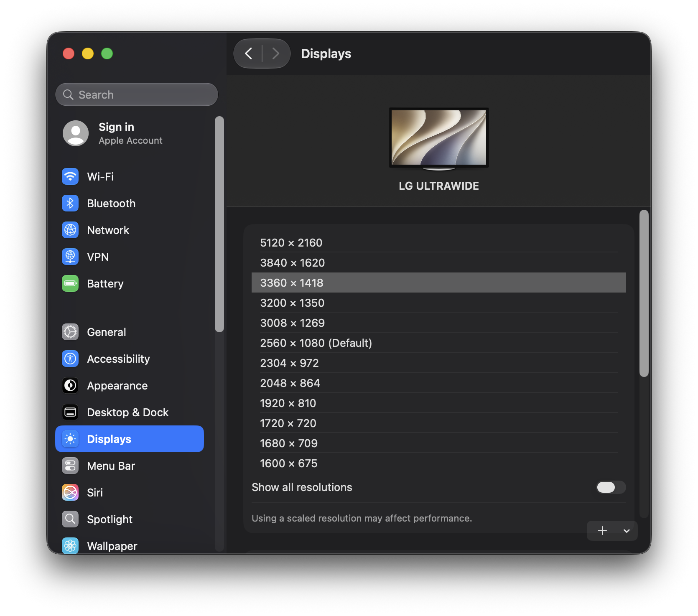Click the add display plus icon

pyautogui.click(x=602, y=531)
